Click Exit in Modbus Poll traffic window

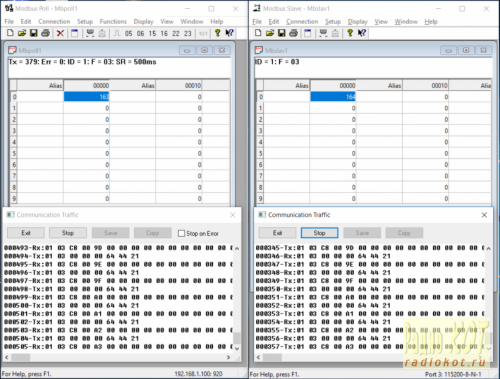(x=26, y=233)
